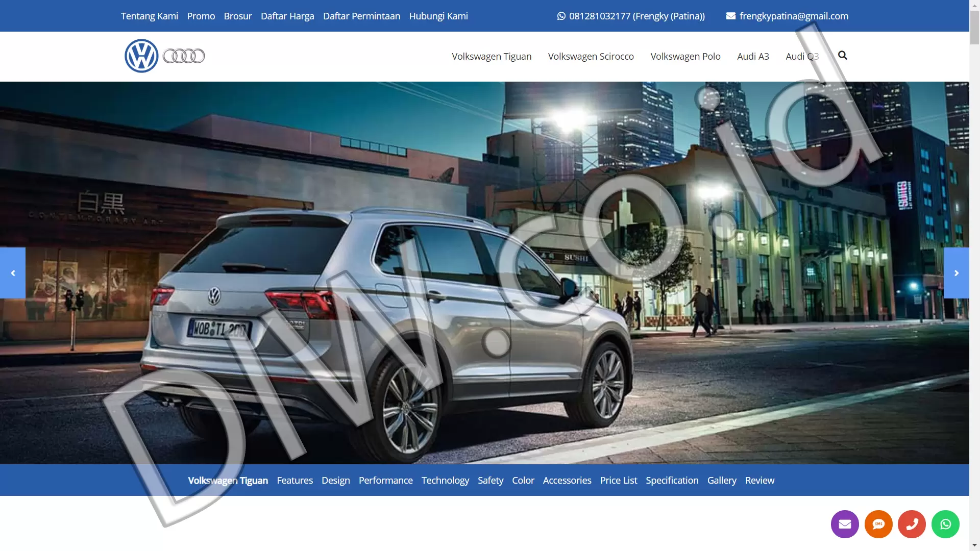Click scrollbar down arrow
This screenshot has width=980, height=551.
click(x=974, y=546)
